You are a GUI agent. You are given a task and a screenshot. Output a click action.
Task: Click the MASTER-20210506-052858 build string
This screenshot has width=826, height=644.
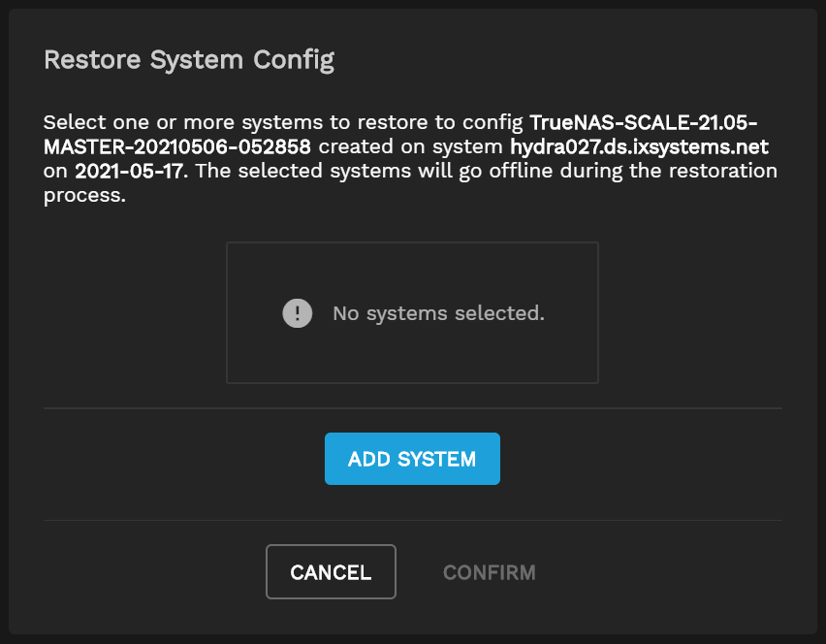pos(177,147)
